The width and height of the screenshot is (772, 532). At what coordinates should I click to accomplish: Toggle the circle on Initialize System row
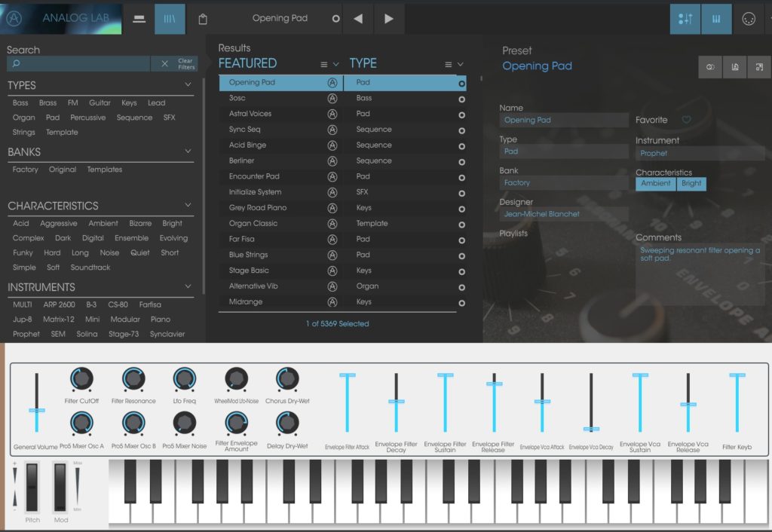462,194
